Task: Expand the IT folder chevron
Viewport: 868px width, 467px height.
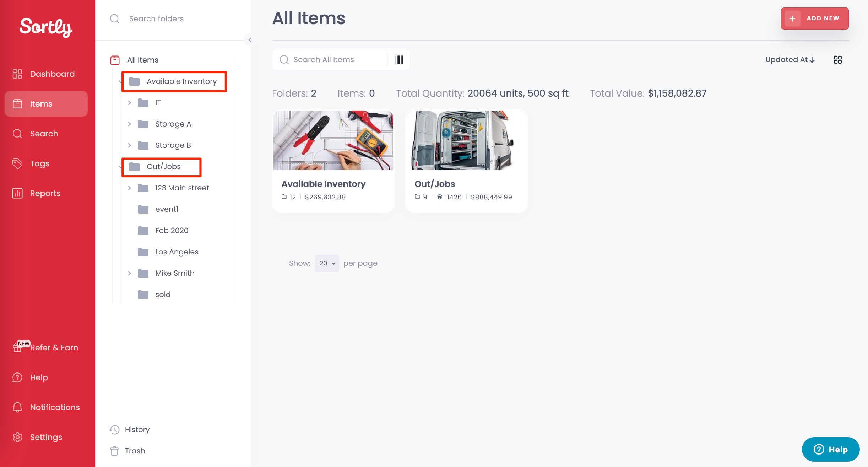Action: tap(129, 103)
